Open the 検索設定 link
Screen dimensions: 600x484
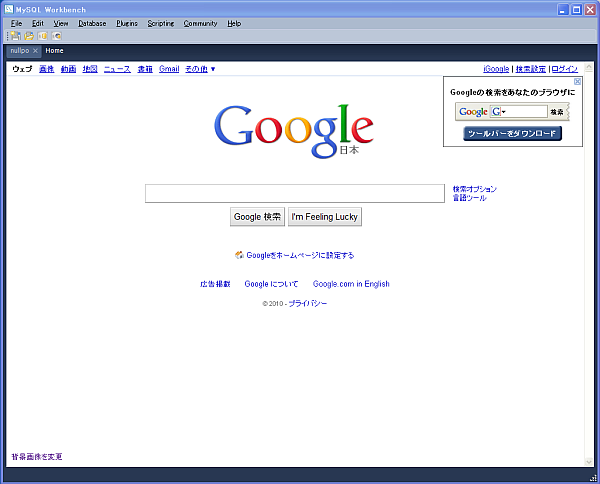click(x=531, y=69)
